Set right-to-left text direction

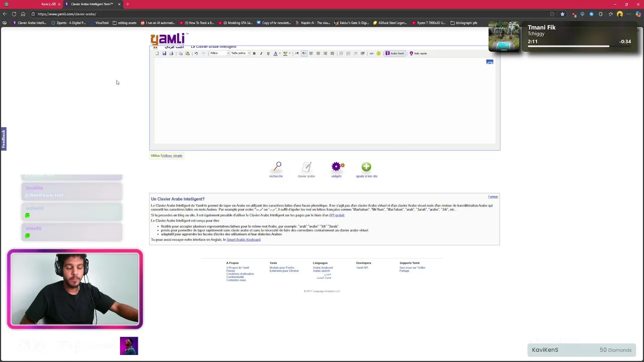pos(304,53)
